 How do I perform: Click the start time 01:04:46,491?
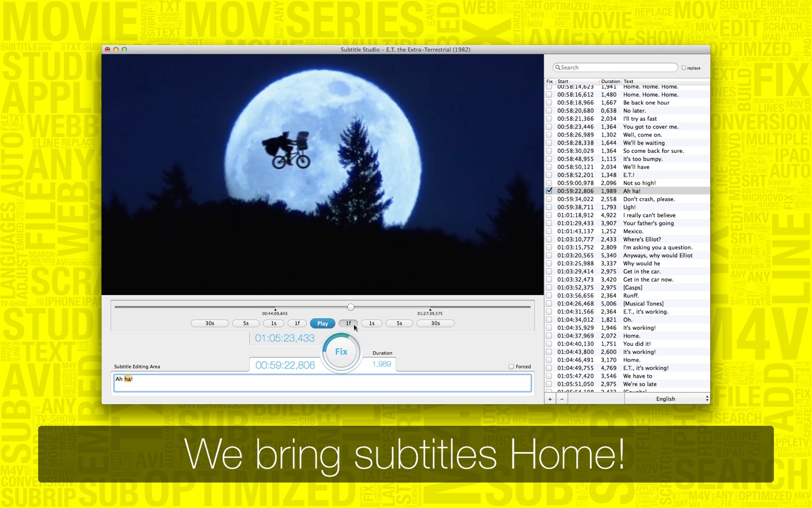coord(575,360)
